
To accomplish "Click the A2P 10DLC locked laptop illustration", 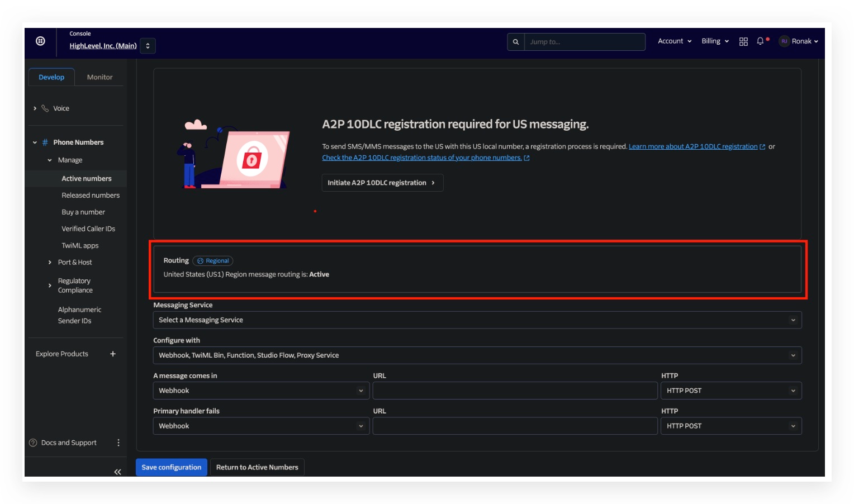I will pyautogui.click(x=233, y=155).
